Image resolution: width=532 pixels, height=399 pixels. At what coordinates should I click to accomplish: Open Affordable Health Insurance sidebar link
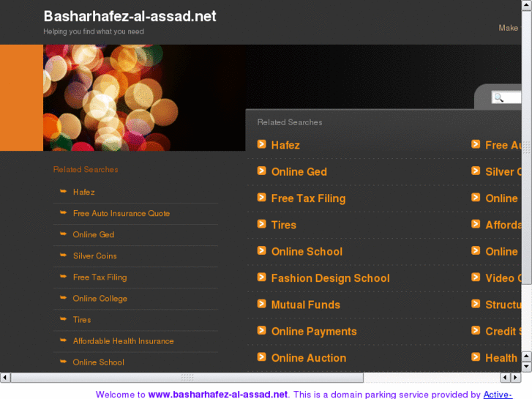123,340
